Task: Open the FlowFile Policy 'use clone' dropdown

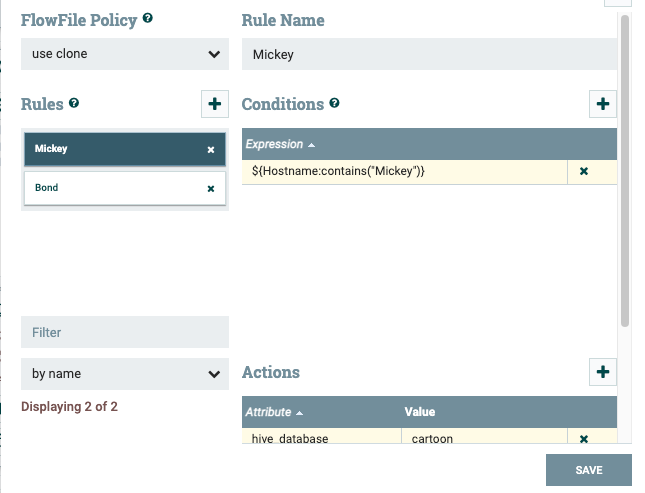Action: (125, 54)
